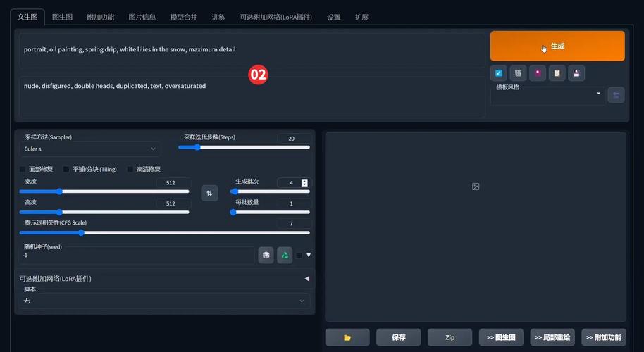
Task: Open the output folder with folder icon
Action: pyautogui.click(x=347, y=337)
